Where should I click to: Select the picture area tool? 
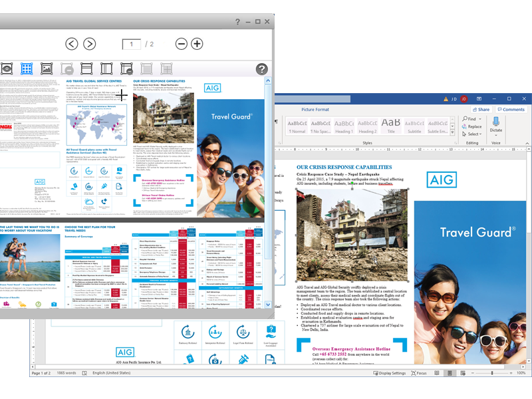point(47,69)
